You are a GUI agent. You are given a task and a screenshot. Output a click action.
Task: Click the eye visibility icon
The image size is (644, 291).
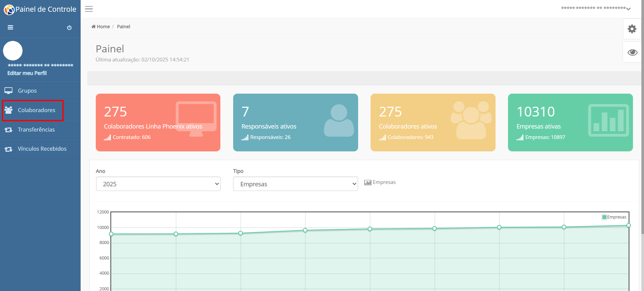pyautogui.click(x=632, y=52)
